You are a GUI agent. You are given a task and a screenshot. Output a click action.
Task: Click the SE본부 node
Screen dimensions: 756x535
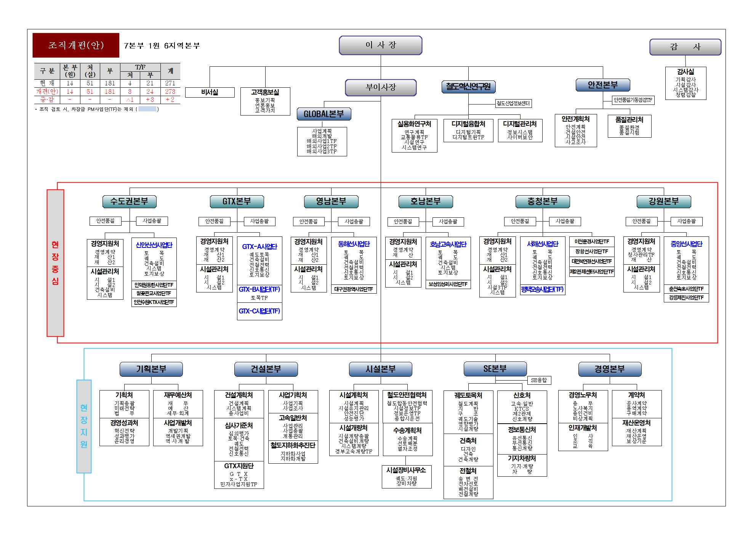click(495, 369)
